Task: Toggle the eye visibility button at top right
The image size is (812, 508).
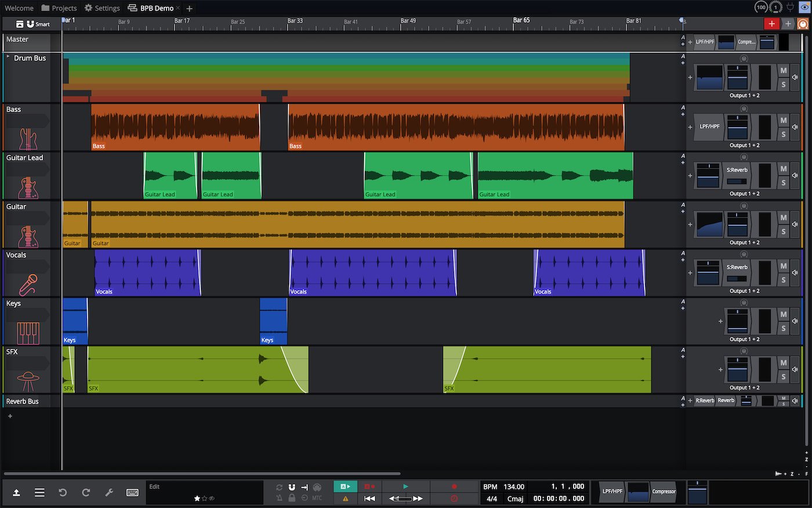Action: [804, 8]
